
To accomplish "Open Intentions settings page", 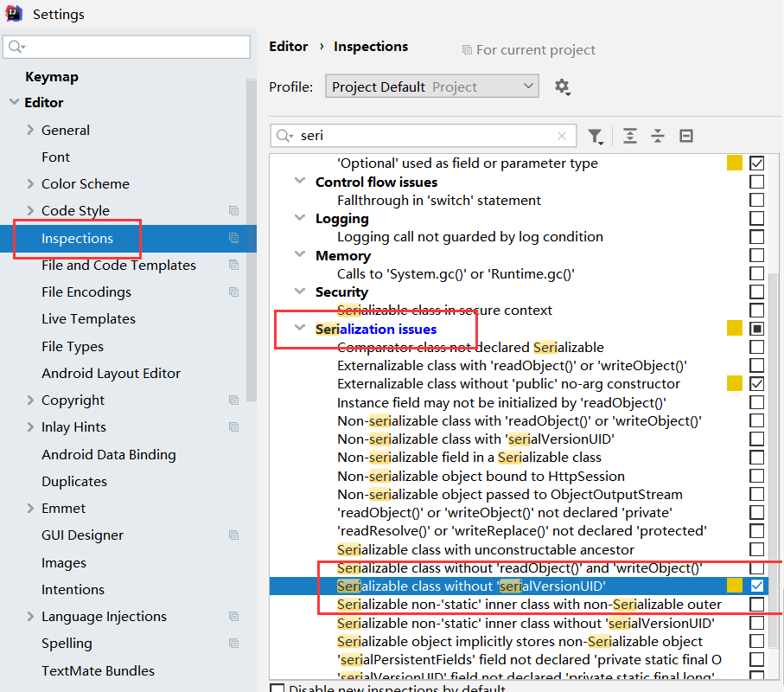I will click(73, 589).
